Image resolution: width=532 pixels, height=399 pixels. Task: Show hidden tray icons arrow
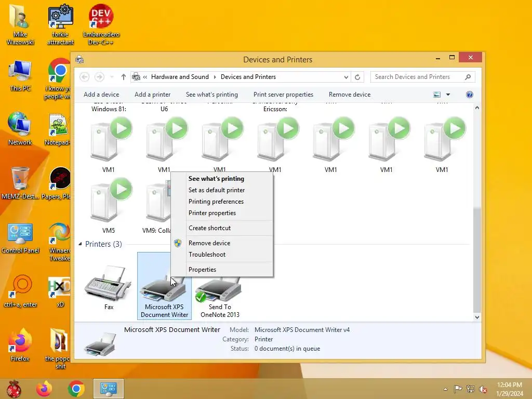tap(445, 389)
